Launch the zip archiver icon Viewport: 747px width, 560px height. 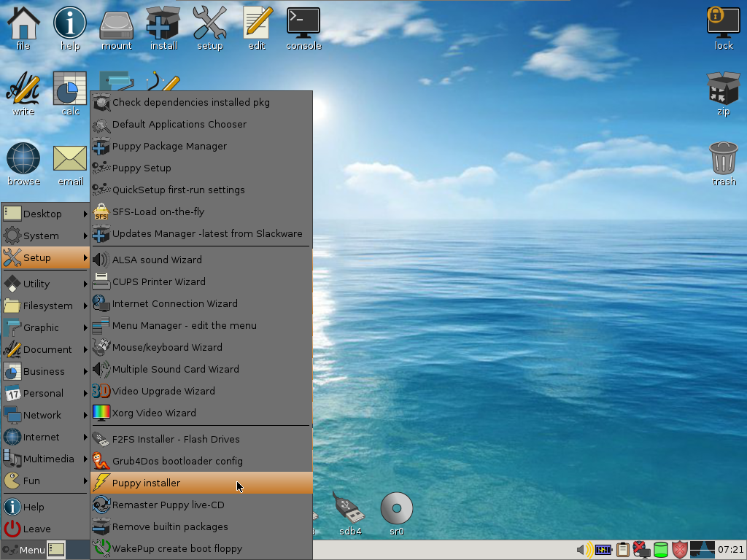724,94
